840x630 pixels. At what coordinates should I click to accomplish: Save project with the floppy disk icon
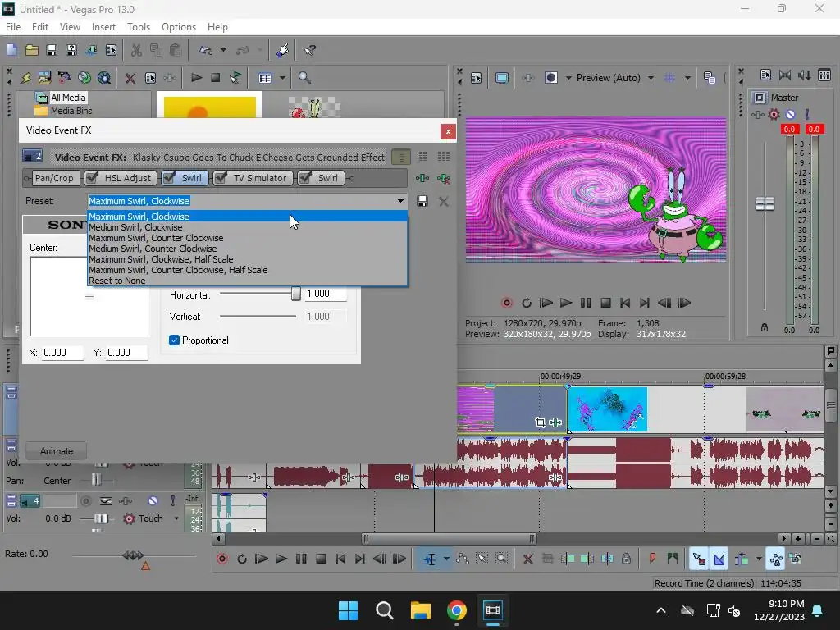point(52,50)
